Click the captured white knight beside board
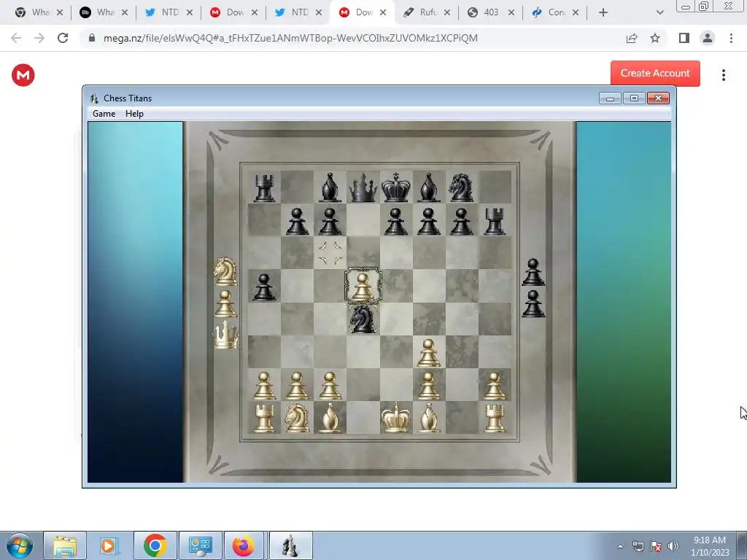The height and width of the screenshot is (560, 747). 225,271
